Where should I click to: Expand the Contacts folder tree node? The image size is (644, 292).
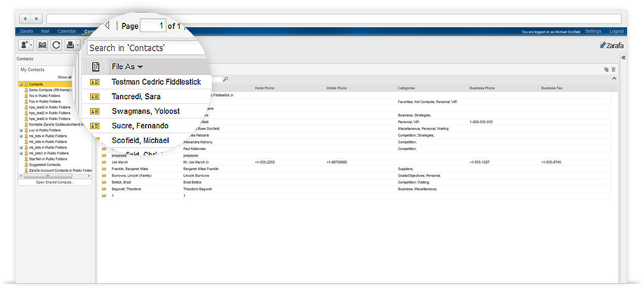coord(21,84)
